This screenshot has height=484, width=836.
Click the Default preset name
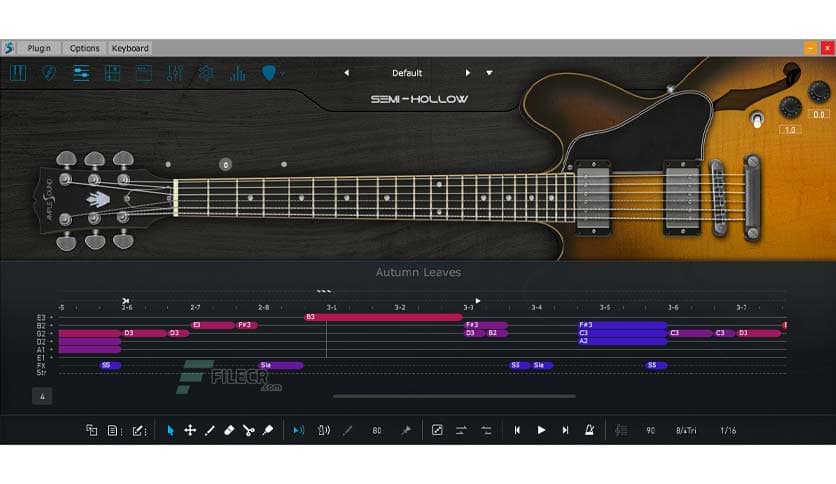[407, 73]
